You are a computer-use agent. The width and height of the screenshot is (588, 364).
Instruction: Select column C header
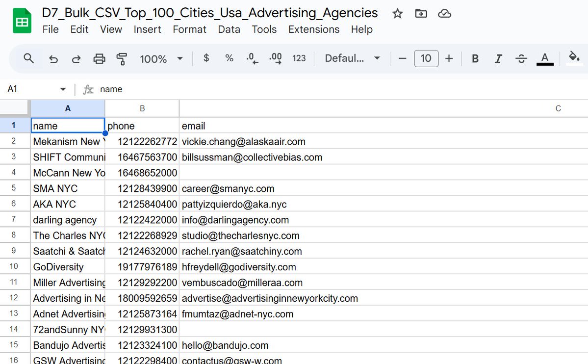pos(383,108)
